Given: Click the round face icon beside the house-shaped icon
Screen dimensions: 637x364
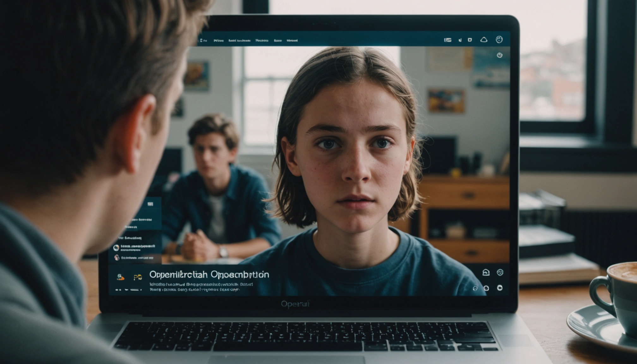Looking at the screenshot, I should pyautogui.click(x=500, y=272).
